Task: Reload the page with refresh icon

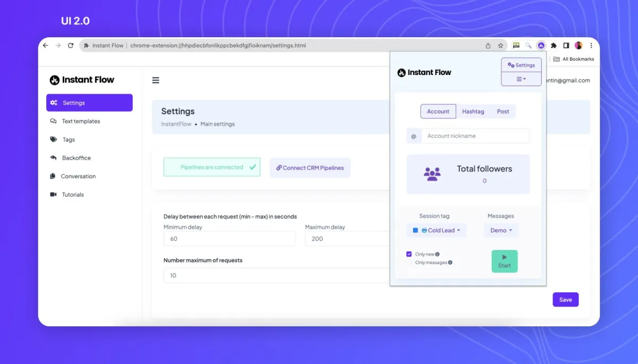Action: click(71, 46)
